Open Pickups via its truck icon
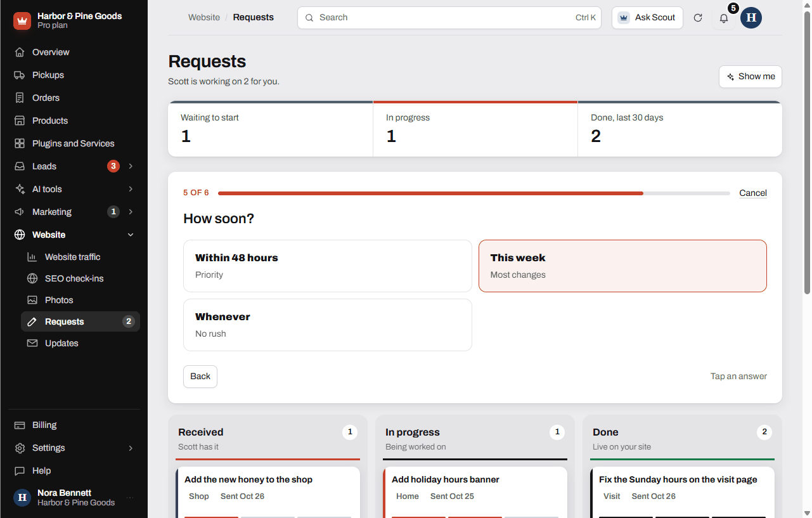This screenshot has height=518, width=812. 20,75
